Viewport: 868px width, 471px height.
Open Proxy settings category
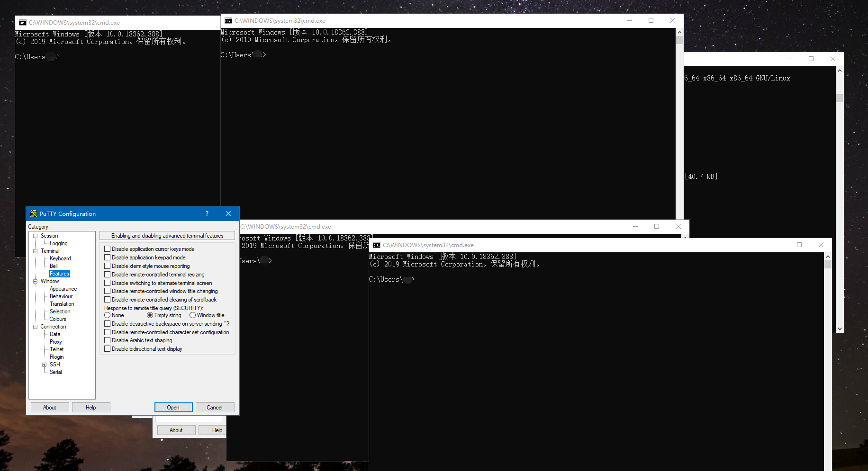[x=55, y=342]
